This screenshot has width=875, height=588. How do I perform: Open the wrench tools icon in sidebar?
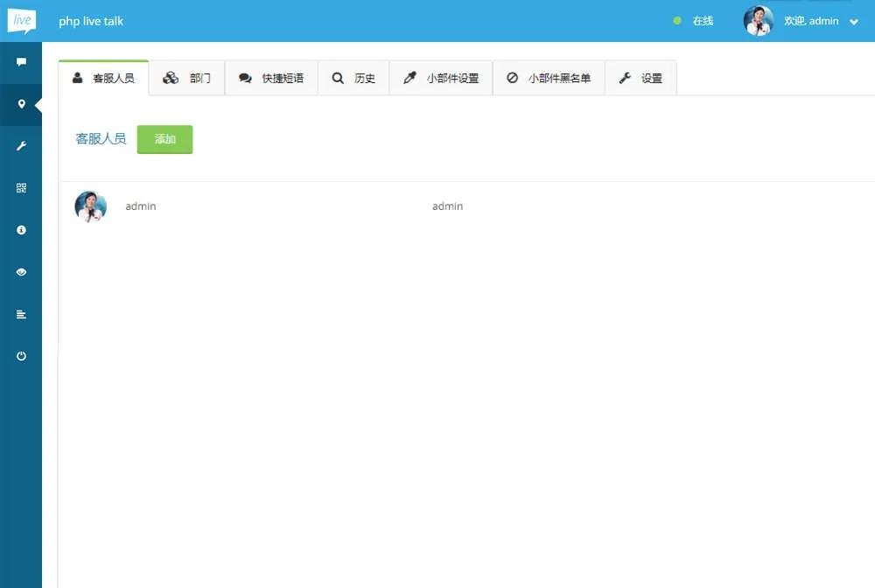pyautogui.click(x=21, y=146)
